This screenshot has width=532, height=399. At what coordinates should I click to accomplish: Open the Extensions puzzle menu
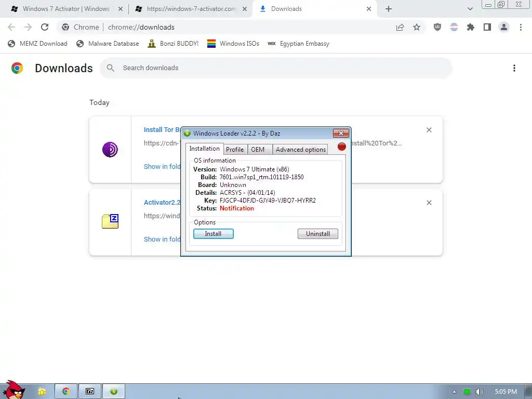click(471, 27)
